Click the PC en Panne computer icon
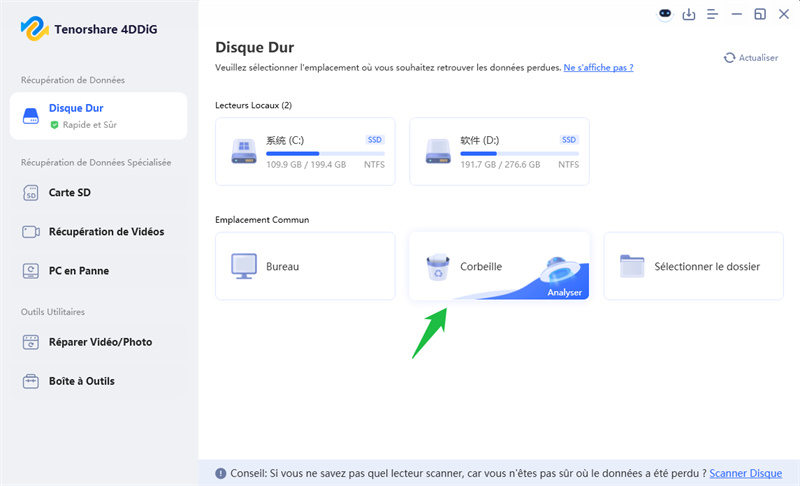 [x=31, y=271]
